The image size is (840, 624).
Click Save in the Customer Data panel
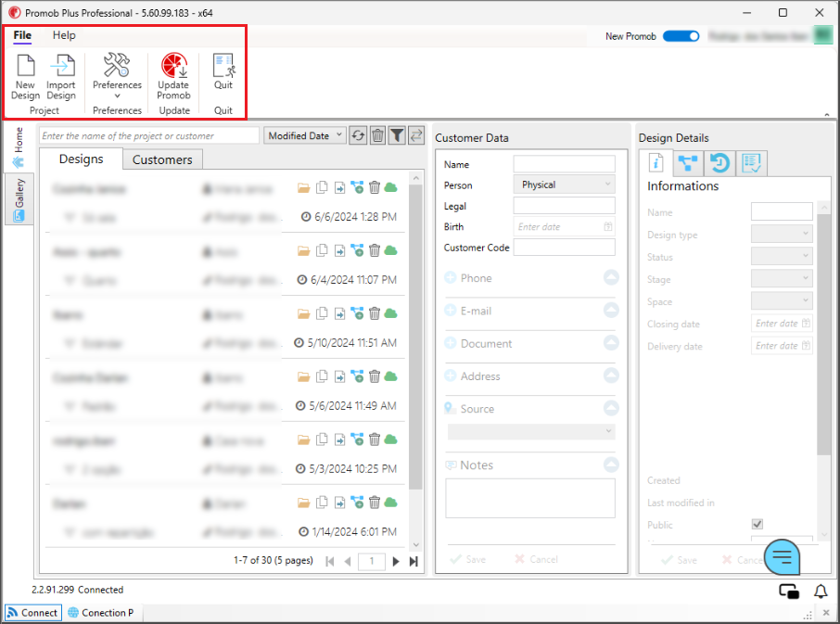pos(468,559)
